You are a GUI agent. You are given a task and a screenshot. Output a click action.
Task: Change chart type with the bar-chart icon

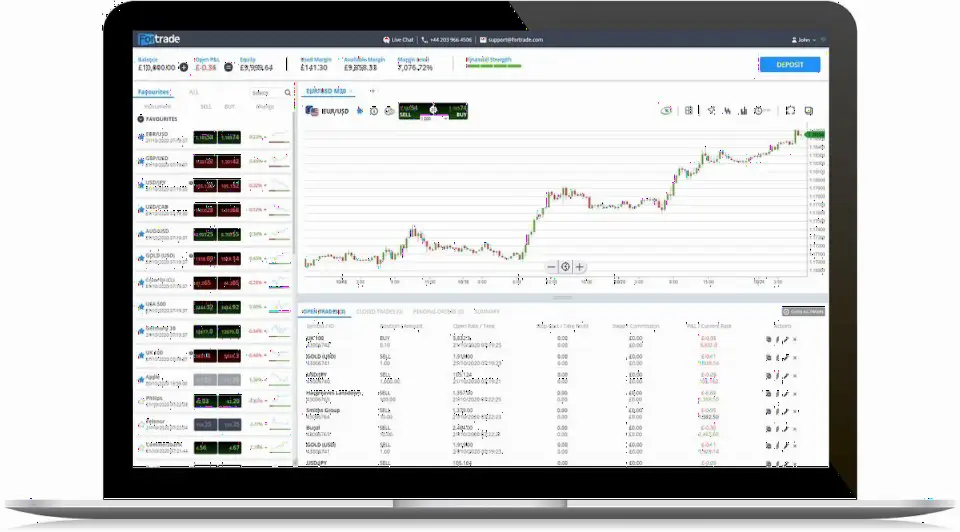pos(743,110)
